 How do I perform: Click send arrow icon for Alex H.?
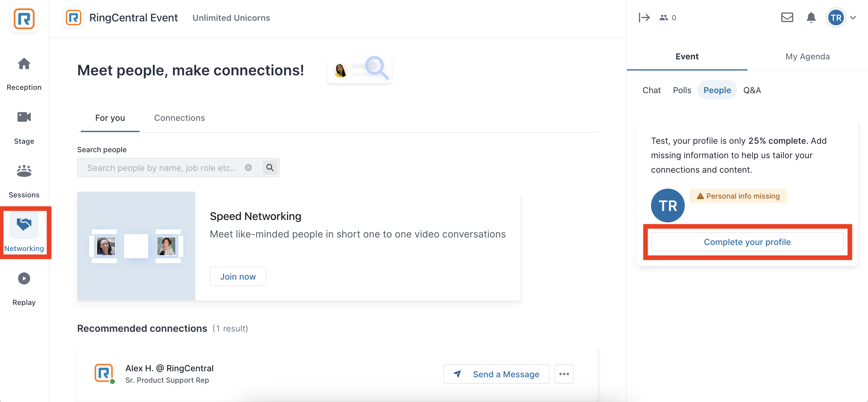click(457, 374)
